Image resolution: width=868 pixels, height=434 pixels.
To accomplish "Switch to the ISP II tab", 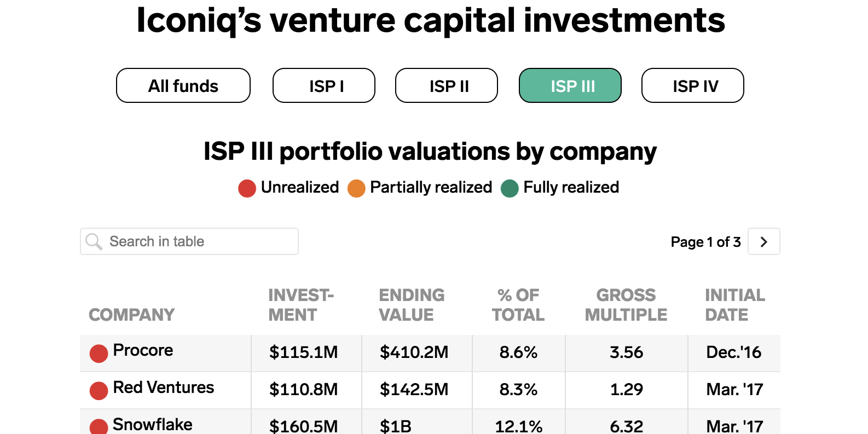I will pos(447,85).
